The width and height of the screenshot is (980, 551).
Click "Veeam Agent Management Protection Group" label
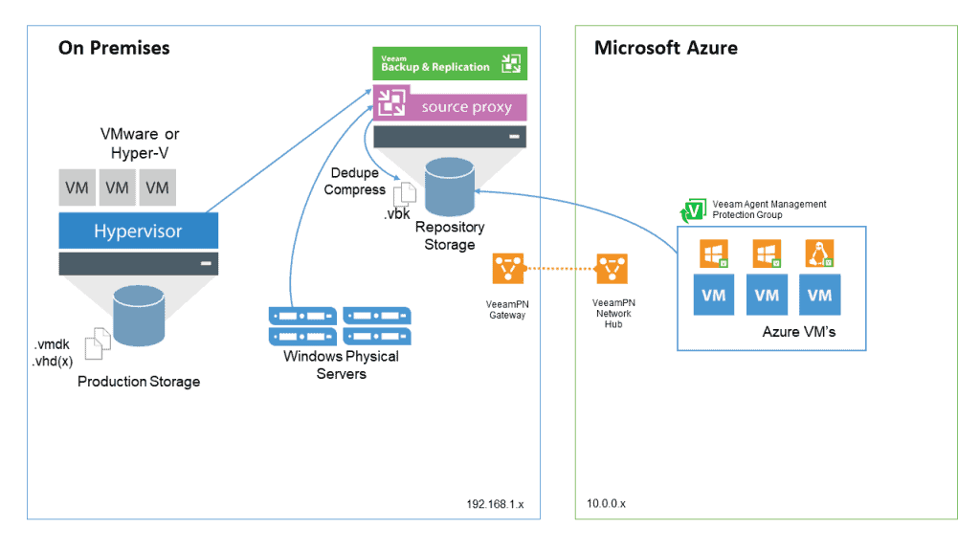coord(769,209)
